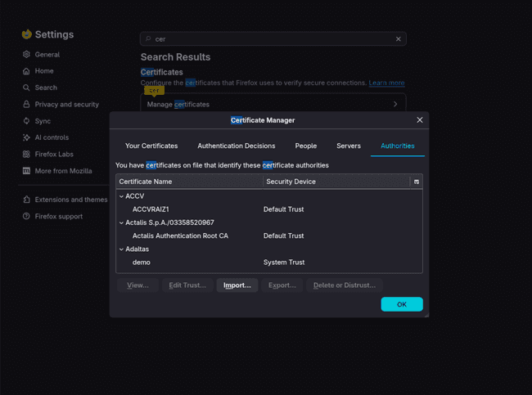Open the People tab

(306, 146)
